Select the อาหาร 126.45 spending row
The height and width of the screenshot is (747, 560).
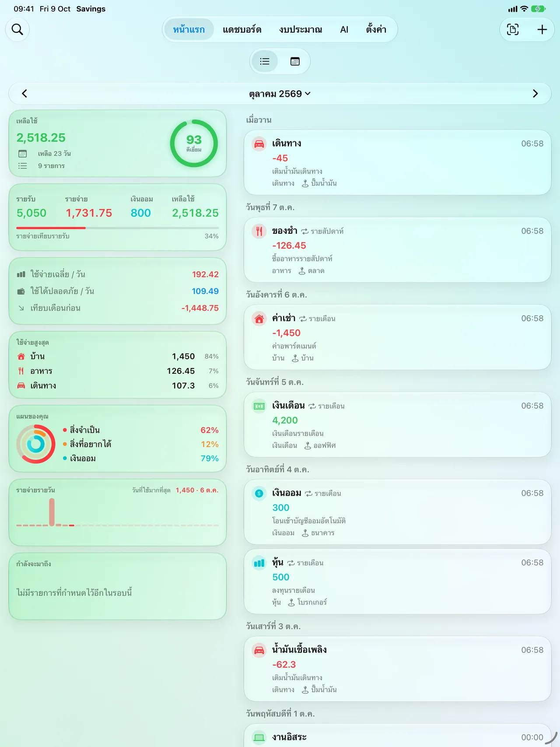[x=117, y=371]
